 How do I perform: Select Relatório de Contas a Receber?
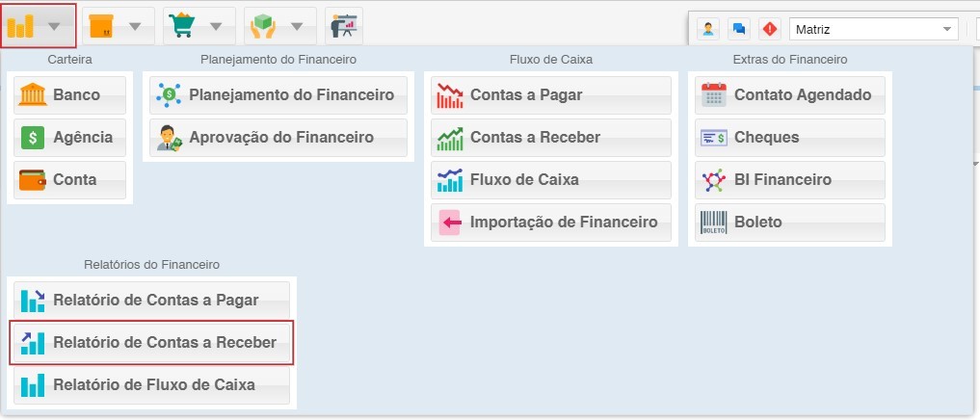click(x=151, y=343)
